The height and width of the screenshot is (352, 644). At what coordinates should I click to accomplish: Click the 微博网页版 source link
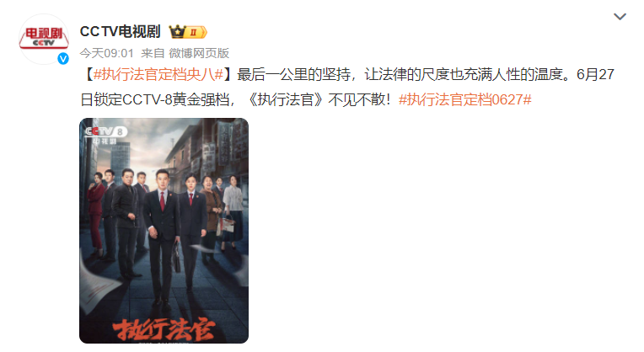pos(199,53)
